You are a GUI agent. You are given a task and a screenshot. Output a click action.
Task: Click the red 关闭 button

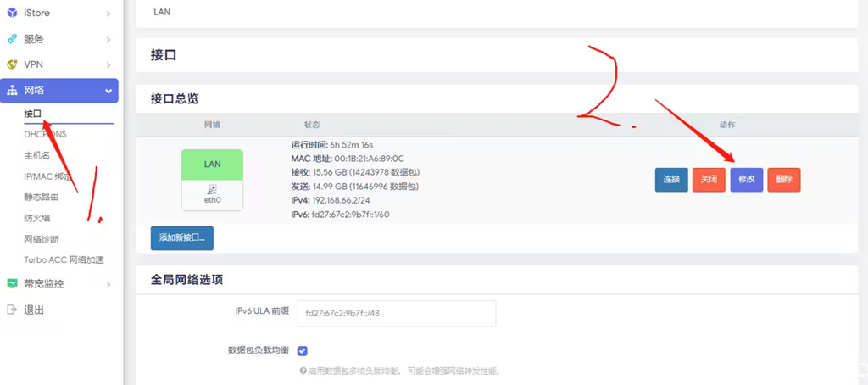click(x=709, y=180)
